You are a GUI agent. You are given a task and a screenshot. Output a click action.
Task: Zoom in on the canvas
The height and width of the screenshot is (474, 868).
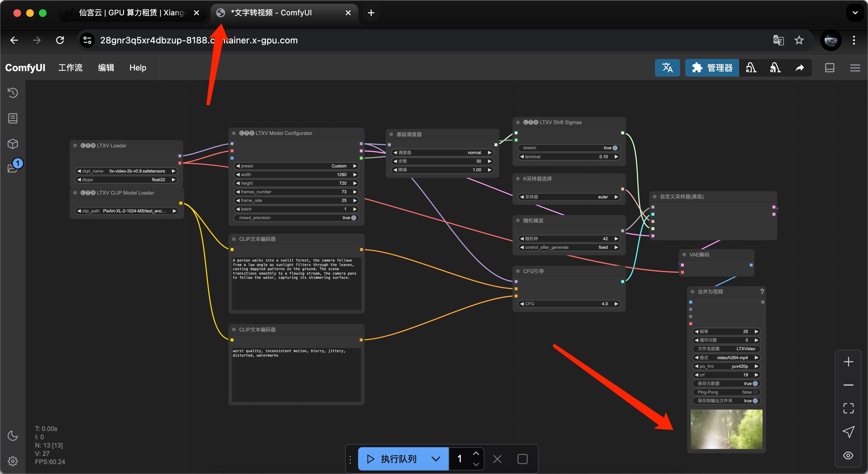tap(848, 362)
